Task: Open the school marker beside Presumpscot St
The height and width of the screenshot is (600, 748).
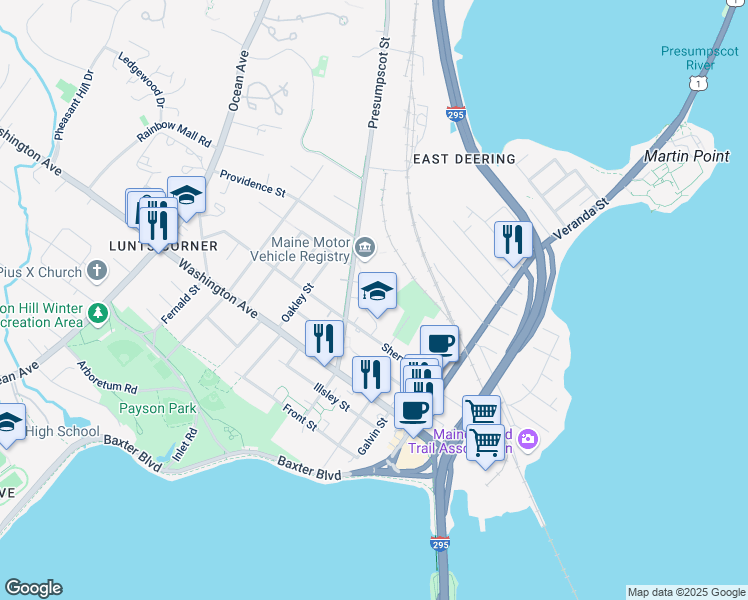Action: (x=377, y=291)
